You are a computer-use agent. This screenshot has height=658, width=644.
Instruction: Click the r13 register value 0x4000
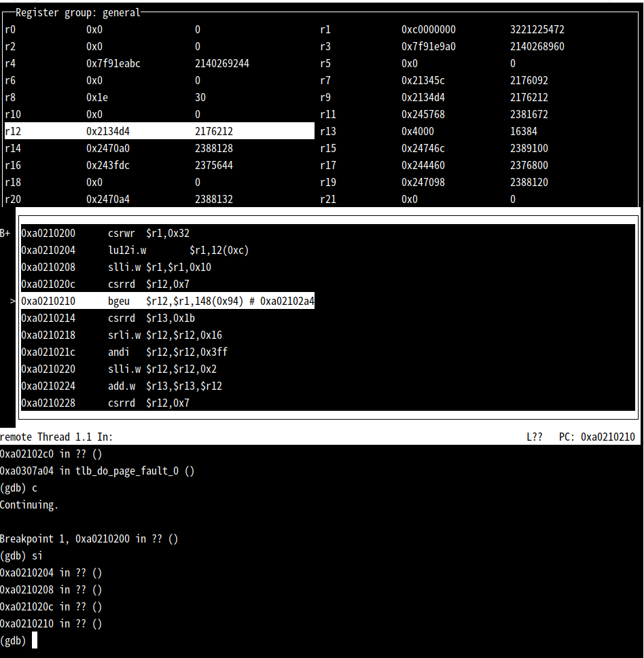pyautogui.click(x=417, y=132)
